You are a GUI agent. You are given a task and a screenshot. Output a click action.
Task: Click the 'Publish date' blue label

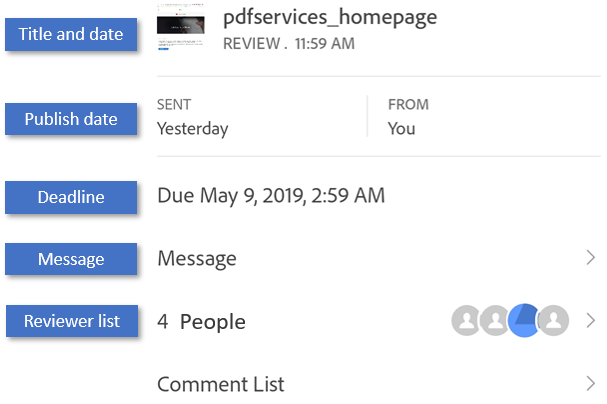pos(71,119)
